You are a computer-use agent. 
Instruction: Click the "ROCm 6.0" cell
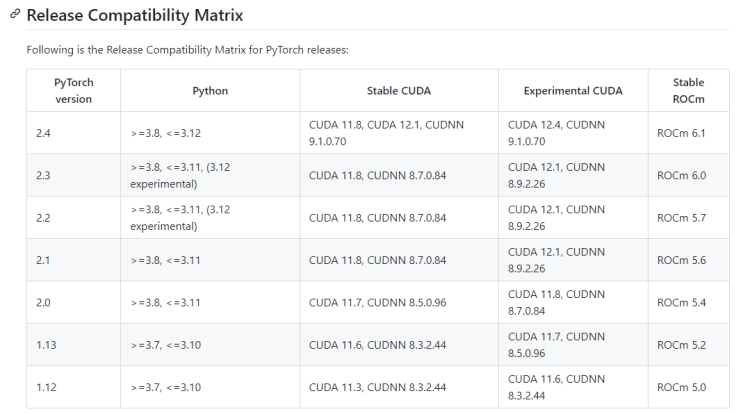coord(689,175)
